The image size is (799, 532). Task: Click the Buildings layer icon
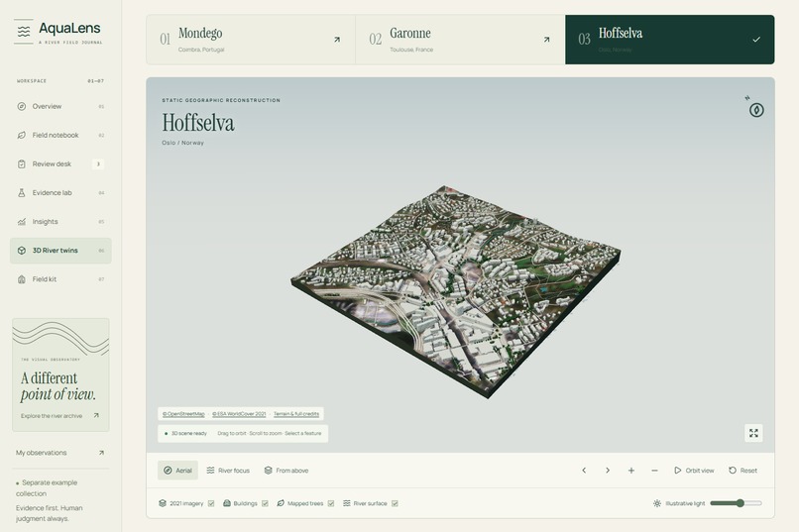tap(227, 503)
